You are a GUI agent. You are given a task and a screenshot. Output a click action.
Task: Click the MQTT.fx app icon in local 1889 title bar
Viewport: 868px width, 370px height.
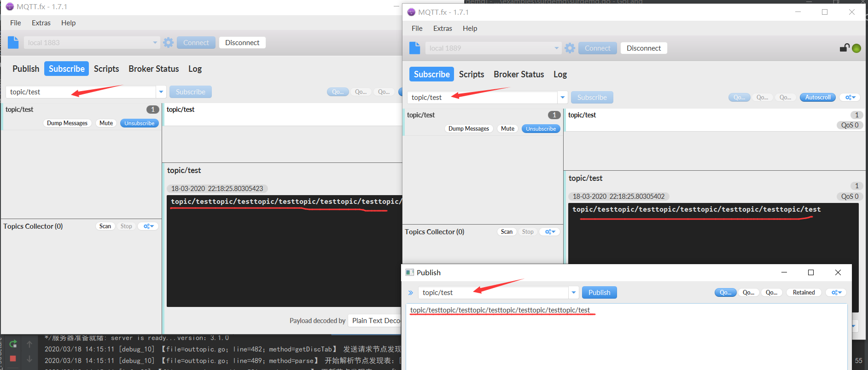tap(411, 12)
